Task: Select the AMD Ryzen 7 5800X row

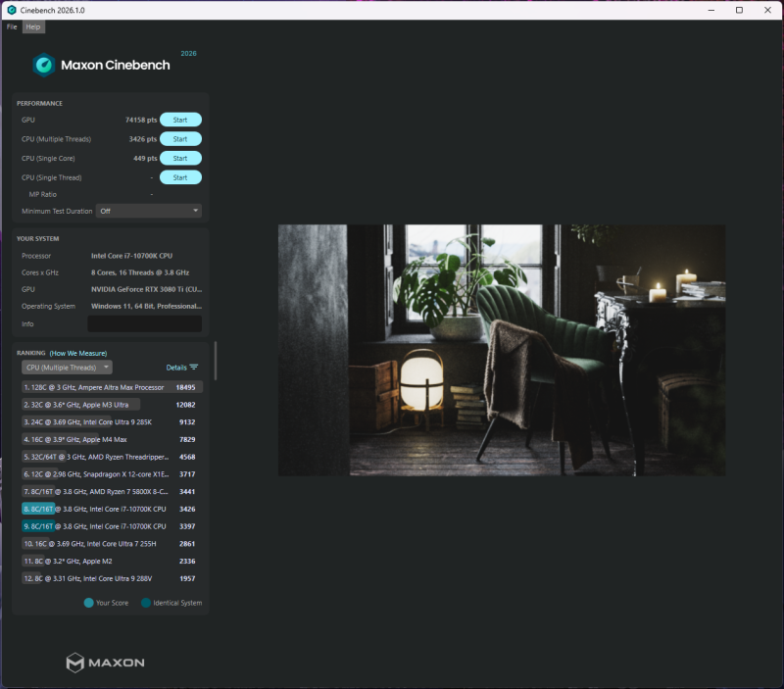Action: point(112,491)
